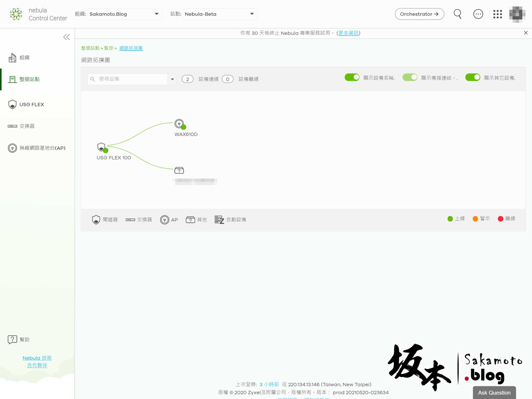Select the 整個站點 sidebar menu item
The height and width of the screenshot is (399, 532).
click(23, 79)
